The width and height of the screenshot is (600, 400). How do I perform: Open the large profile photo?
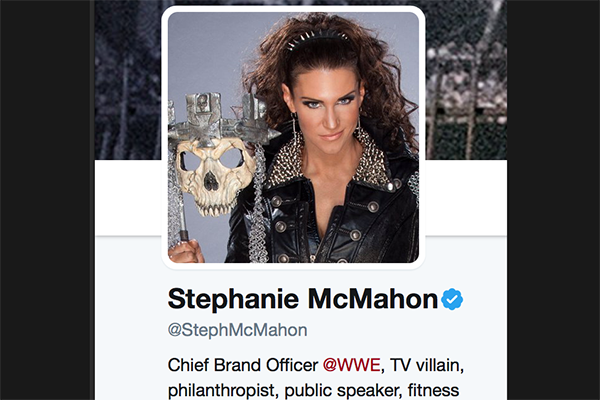(293, 137)
